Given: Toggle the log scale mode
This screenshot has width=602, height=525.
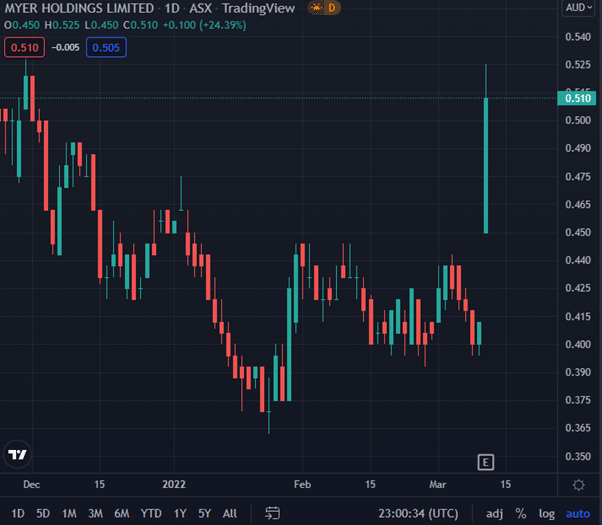Looking at the screenshot, I should (x=547, y=513).
